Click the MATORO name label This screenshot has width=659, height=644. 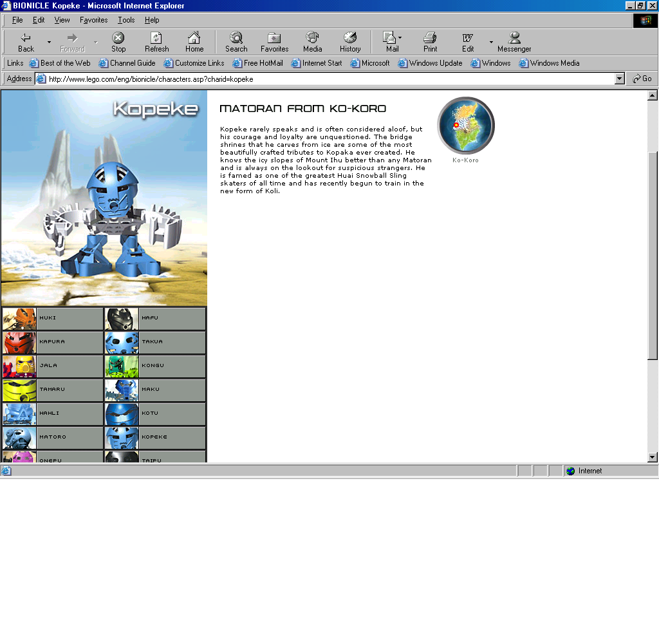(x=53, y=437)
